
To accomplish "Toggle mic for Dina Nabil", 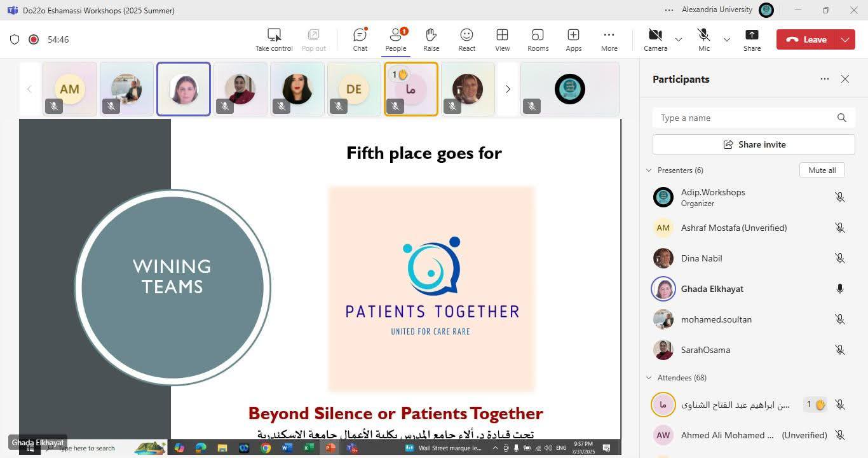I will 839,258.
